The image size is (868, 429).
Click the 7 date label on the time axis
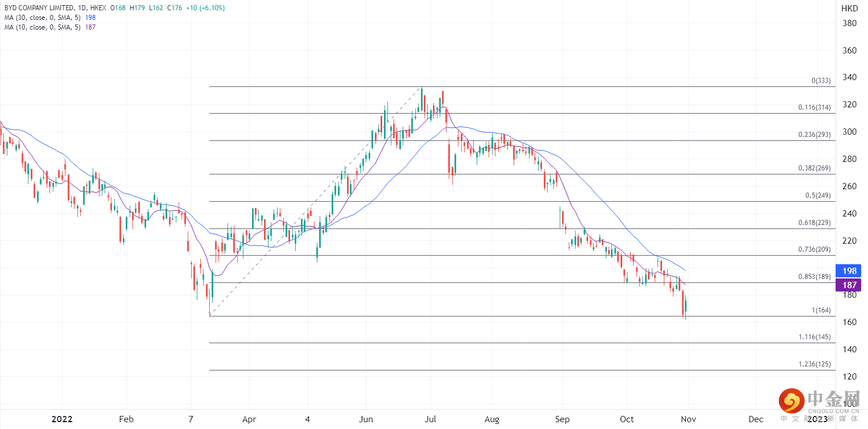(191, 419)
